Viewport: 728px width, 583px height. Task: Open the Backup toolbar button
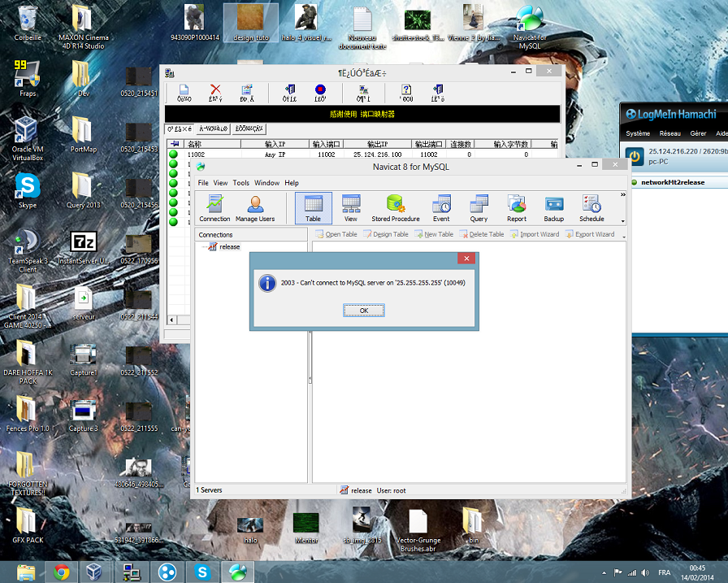coord(554,208)
